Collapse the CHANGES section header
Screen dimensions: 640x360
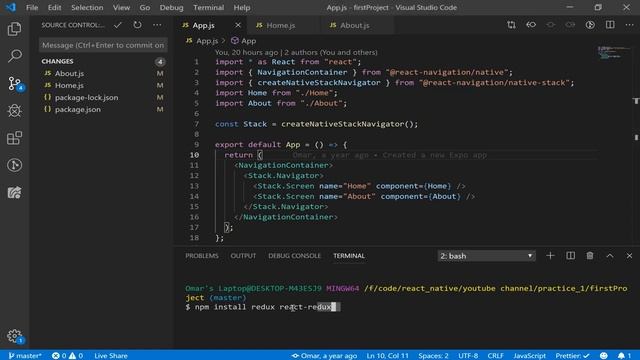pyautogui.click(x=102, y=61)
